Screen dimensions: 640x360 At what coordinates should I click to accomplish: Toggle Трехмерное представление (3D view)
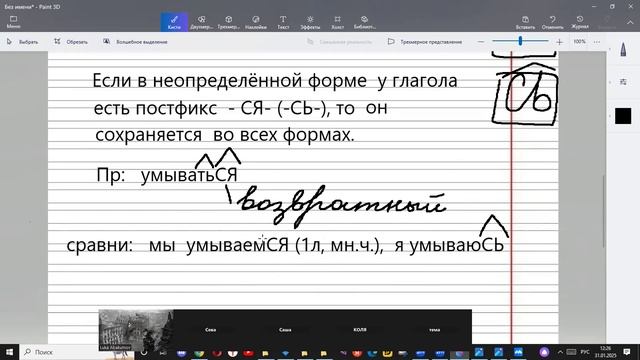425,42
